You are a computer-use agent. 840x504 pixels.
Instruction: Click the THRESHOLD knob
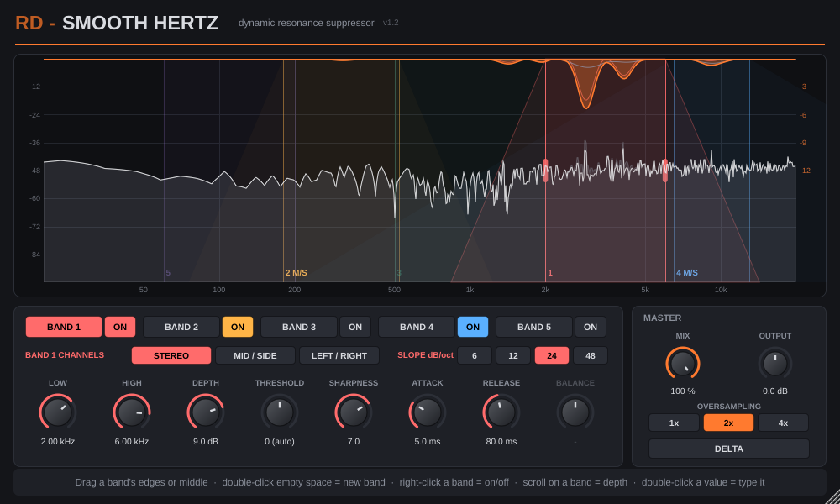[280, 412]
